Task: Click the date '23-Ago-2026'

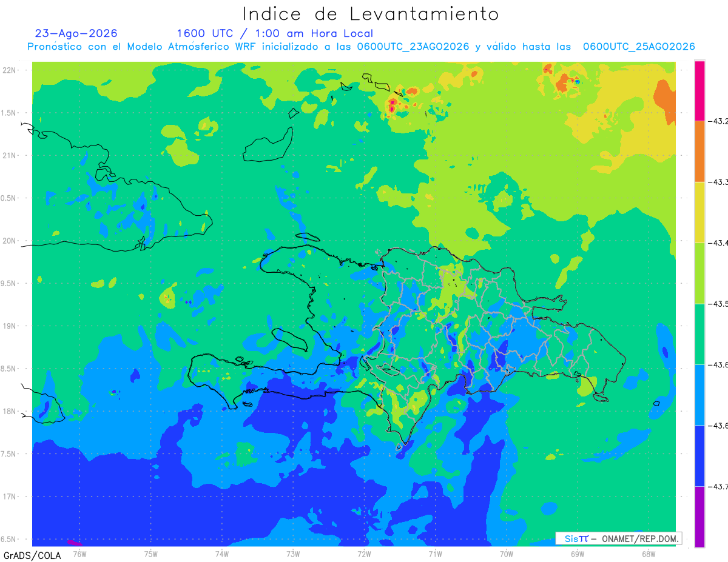Action: (x=76, y=33)
